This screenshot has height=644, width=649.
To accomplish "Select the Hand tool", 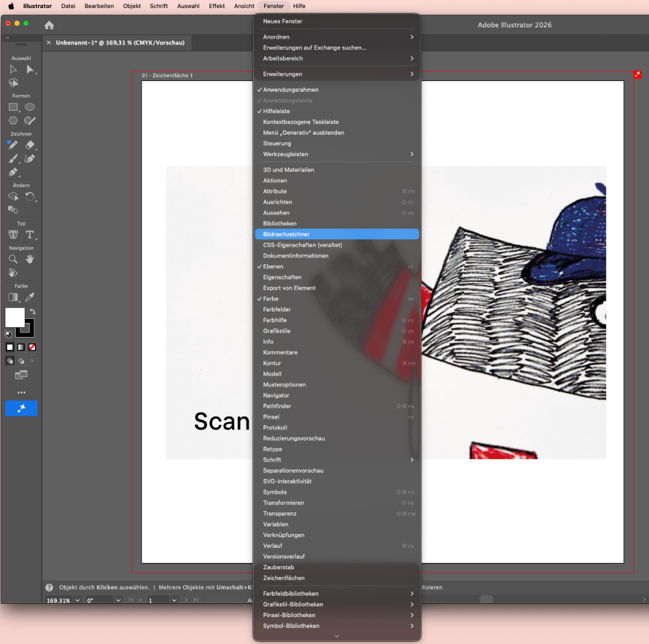I will click(x=30, y=259).
